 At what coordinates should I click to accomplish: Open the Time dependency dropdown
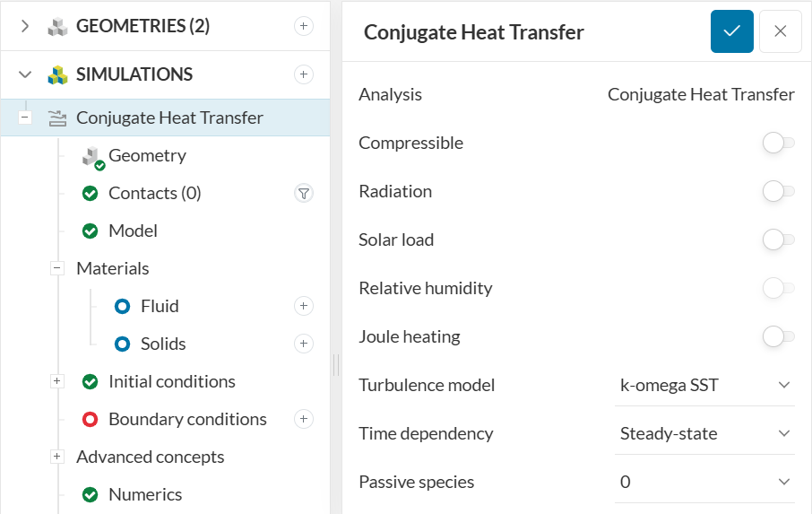click(705, 434)
